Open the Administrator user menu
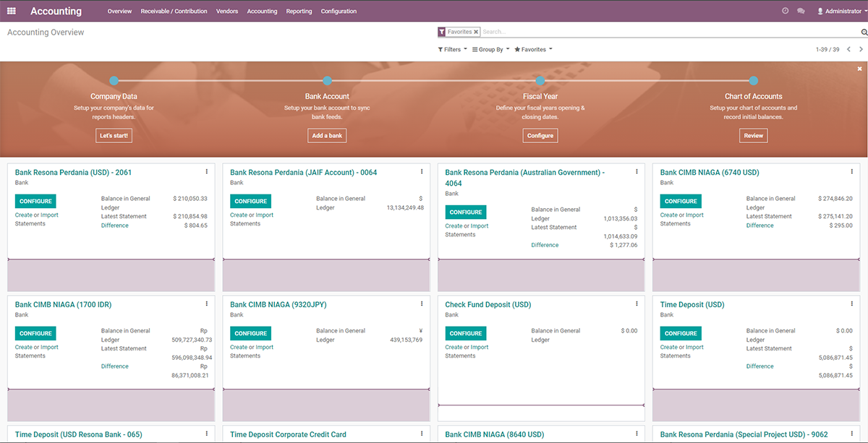This screenshot has height=443, width=868. click(839, 11)
